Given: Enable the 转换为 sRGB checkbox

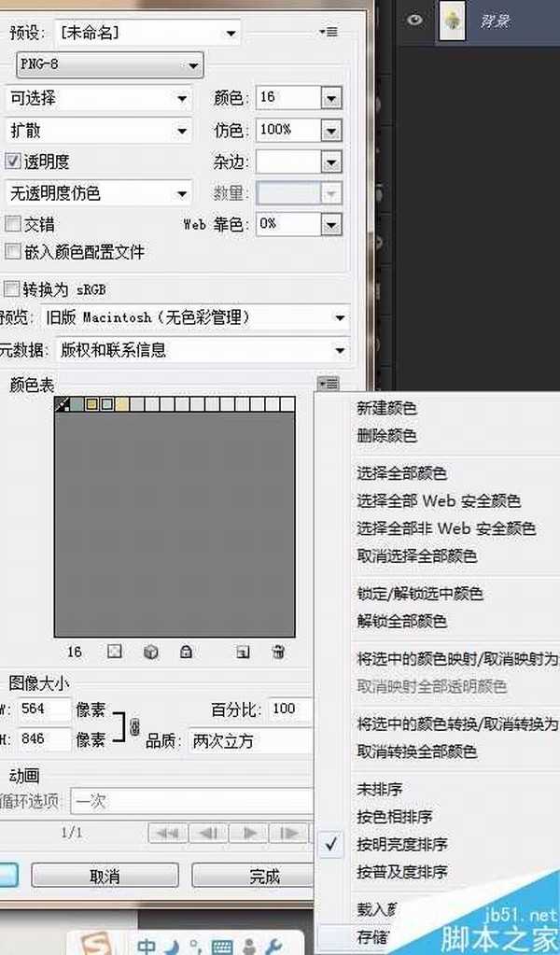Looking at the screenshot, I should click(x=12, y=288).
